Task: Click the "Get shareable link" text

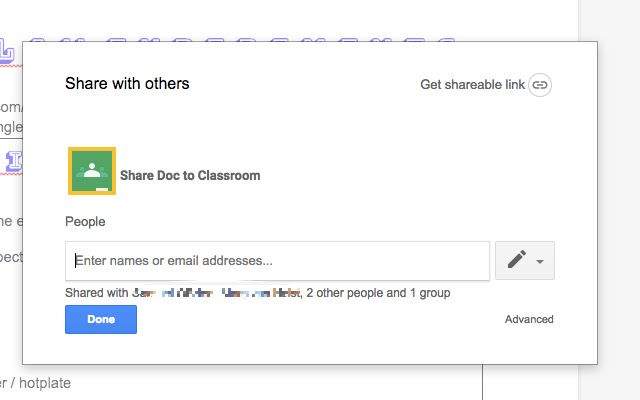Action: (x=473, y=85)
